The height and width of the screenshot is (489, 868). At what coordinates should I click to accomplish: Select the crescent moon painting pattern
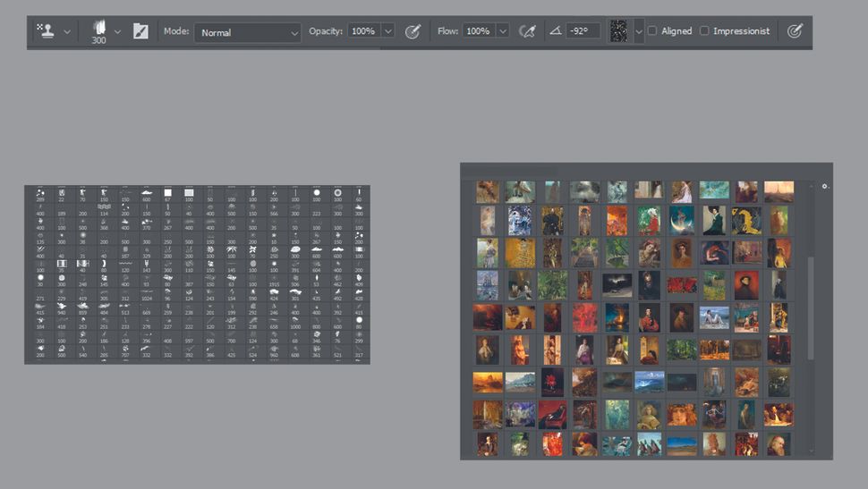[x=682, y=220]
